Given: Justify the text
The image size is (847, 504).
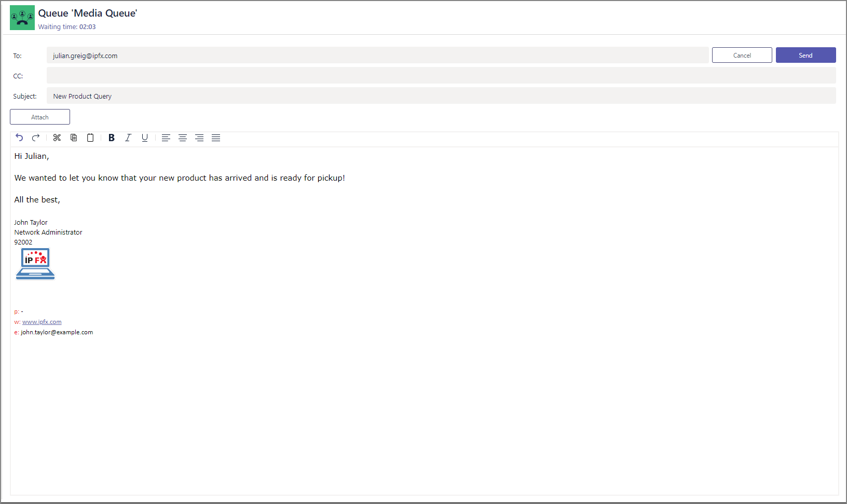Looking at the screenshot, I should (x=216, y=138).
